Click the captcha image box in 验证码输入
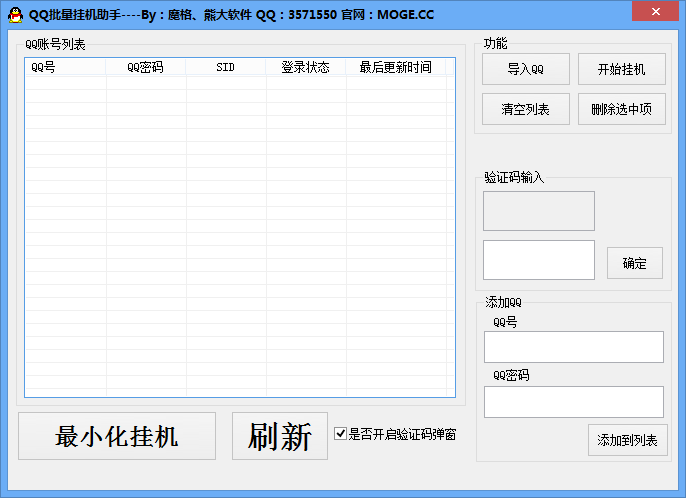 point(539,211)
